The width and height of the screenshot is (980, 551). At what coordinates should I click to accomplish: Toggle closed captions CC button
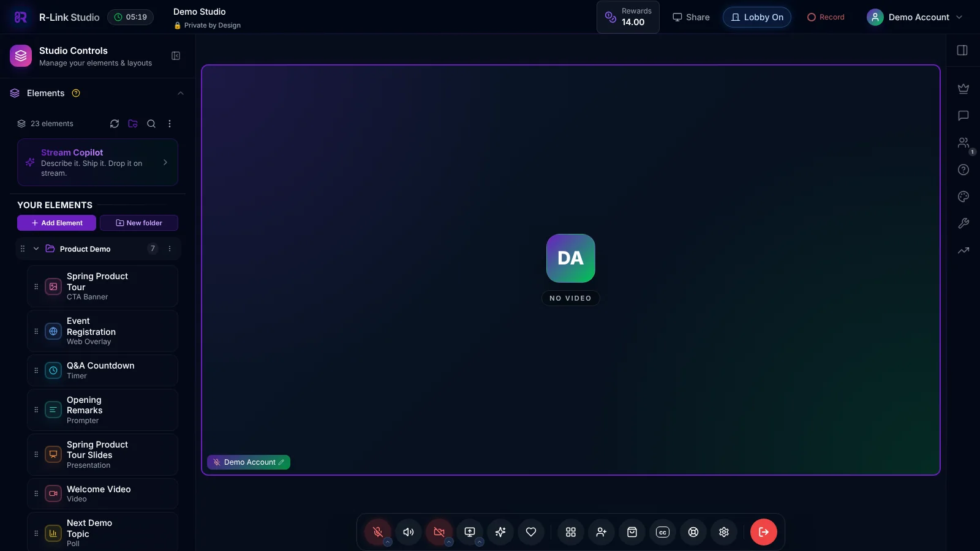(x=663, y=532)
